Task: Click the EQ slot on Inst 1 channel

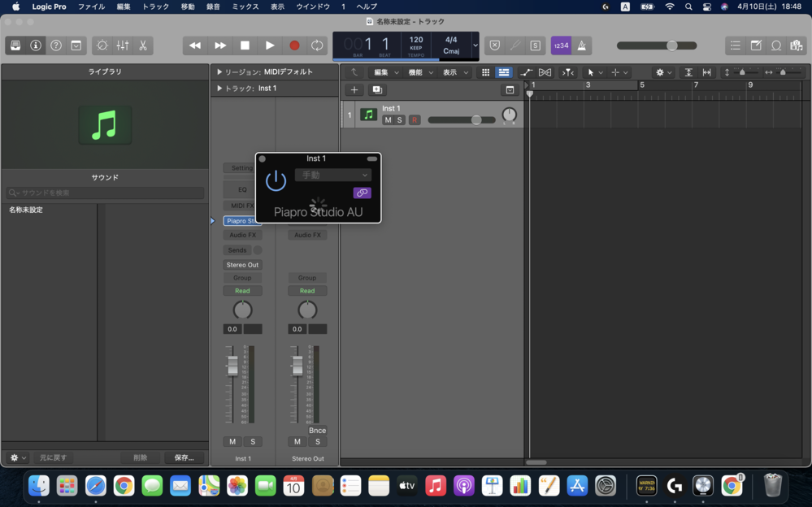Action: coord(242,189)
